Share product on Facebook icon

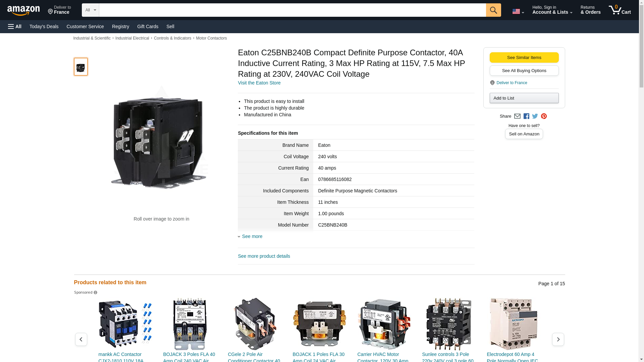(526, 116)
